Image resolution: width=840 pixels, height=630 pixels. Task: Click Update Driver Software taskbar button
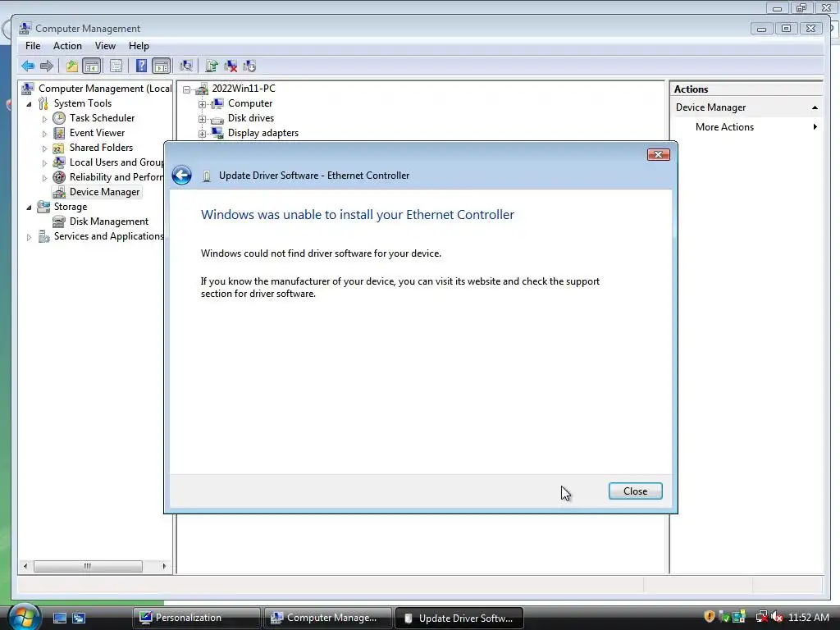(459, 618)
